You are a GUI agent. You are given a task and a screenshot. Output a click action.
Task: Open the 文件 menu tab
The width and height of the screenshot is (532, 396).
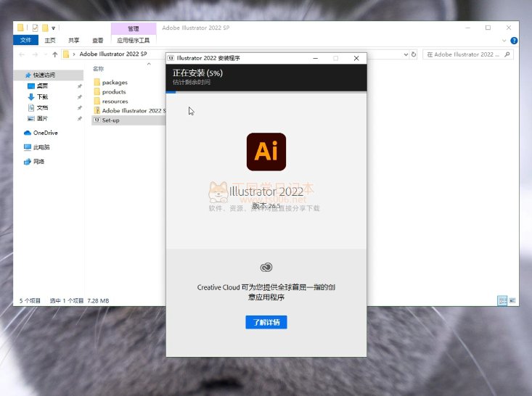coord(26,41)
